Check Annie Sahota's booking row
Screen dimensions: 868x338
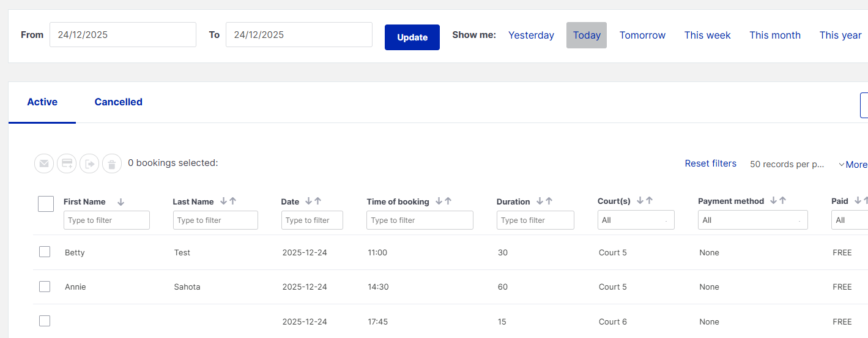(45, 286)
